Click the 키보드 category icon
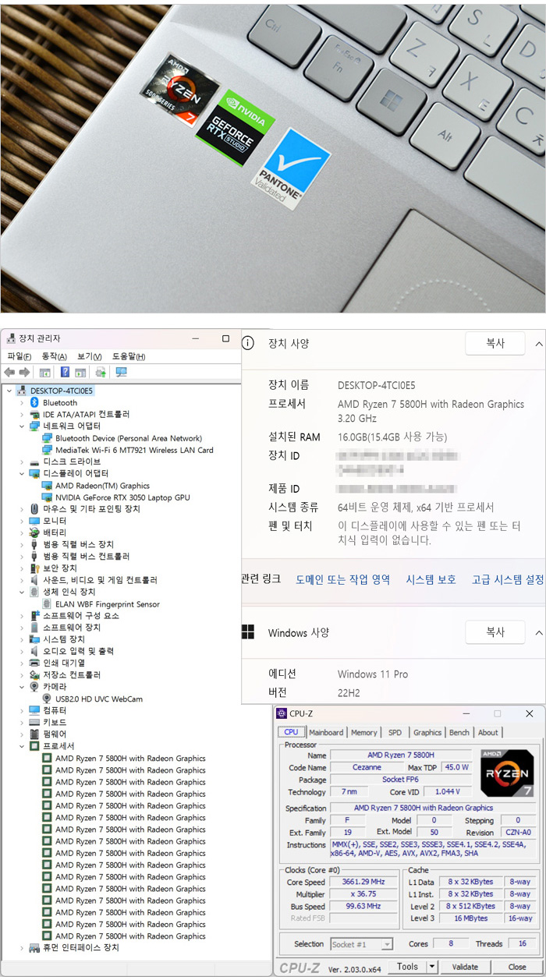This screenshot has height=980, width=546. pos(34,723)
